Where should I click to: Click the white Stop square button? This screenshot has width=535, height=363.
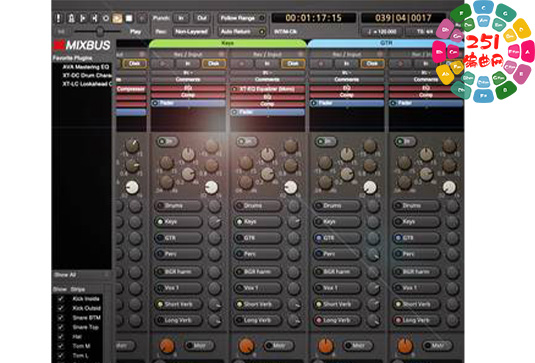click(129, 18)
